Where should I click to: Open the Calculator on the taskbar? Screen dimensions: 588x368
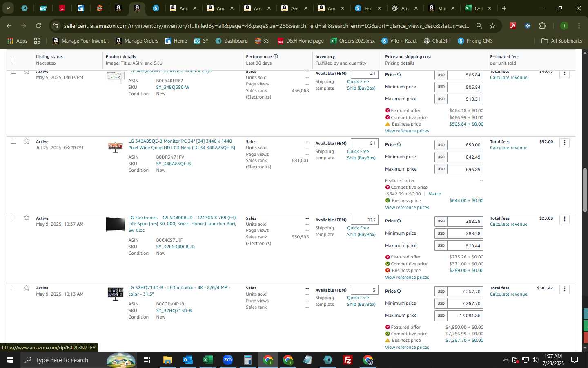click(247, 360)
